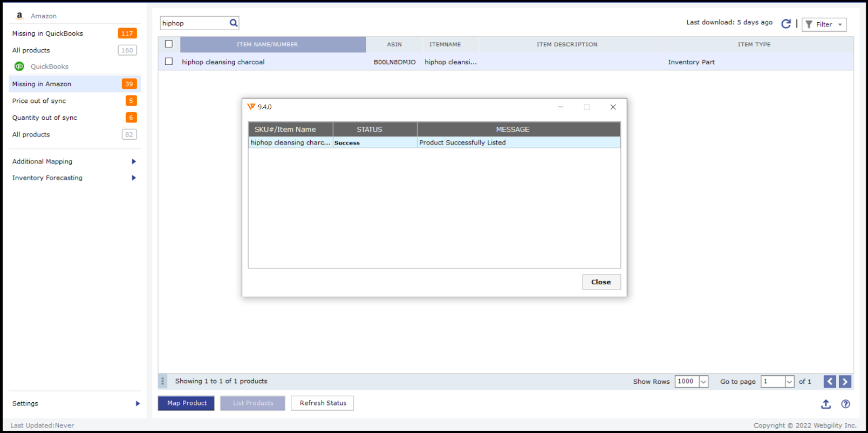Click the upload export icon

pos(826,404)
